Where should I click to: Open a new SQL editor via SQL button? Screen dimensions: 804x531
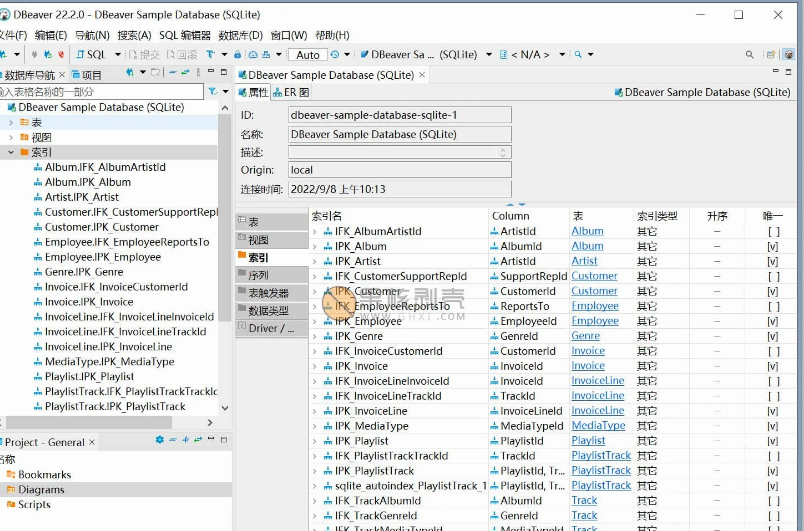click(91, 54)
